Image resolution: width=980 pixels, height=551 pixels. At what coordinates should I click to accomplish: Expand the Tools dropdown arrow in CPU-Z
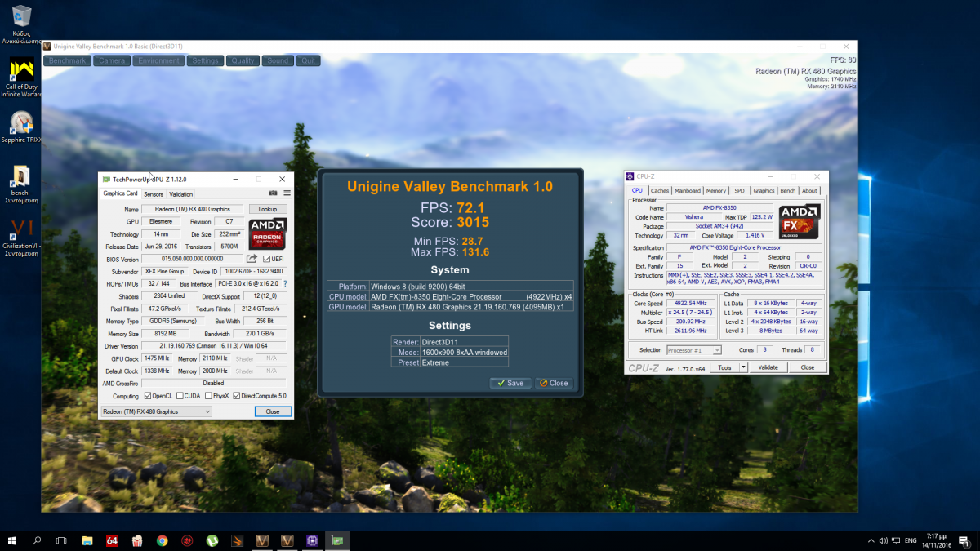click(x=743, y=367)
